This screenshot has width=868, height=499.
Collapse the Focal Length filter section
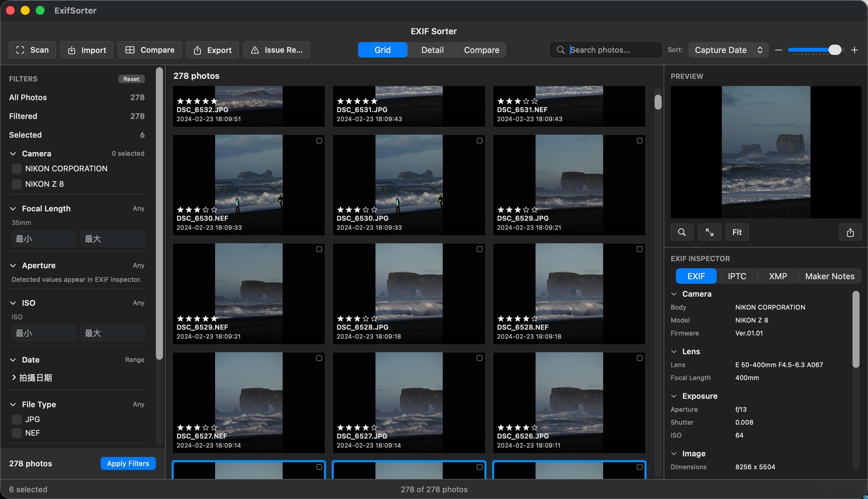13,209
